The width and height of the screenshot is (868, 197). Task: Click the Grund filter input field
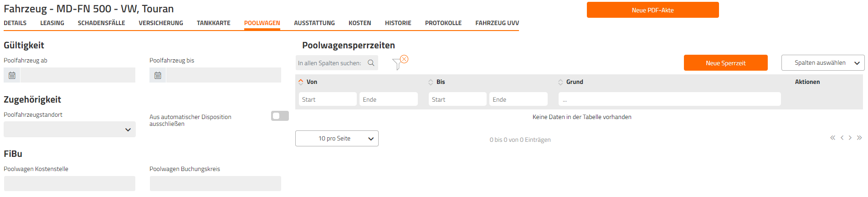[x=669, y=99]
